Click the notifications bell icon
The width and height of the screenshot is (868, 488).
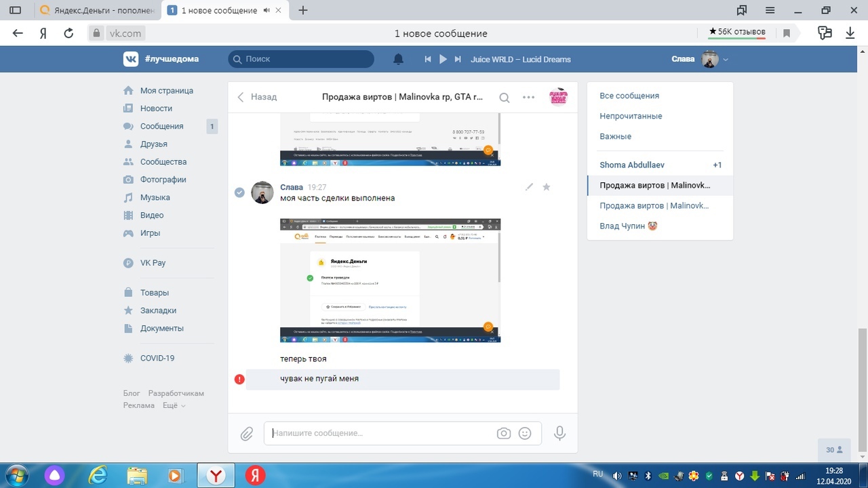398,60
